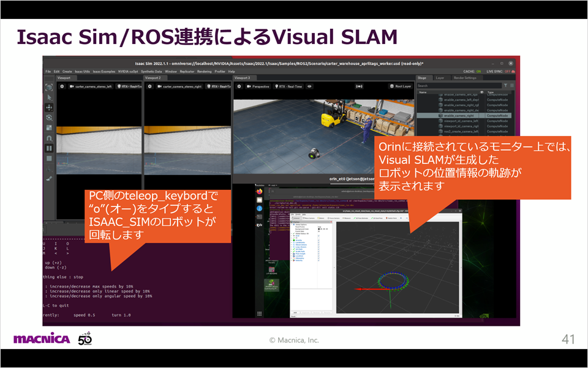Click the Background Color swatch in RViz Global Options
Screen dimensions: 588x368
point(318,229)
